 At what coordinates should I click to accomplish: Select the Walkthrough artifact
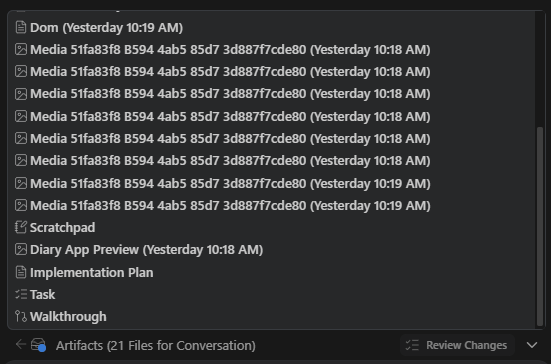pos(68,317)
